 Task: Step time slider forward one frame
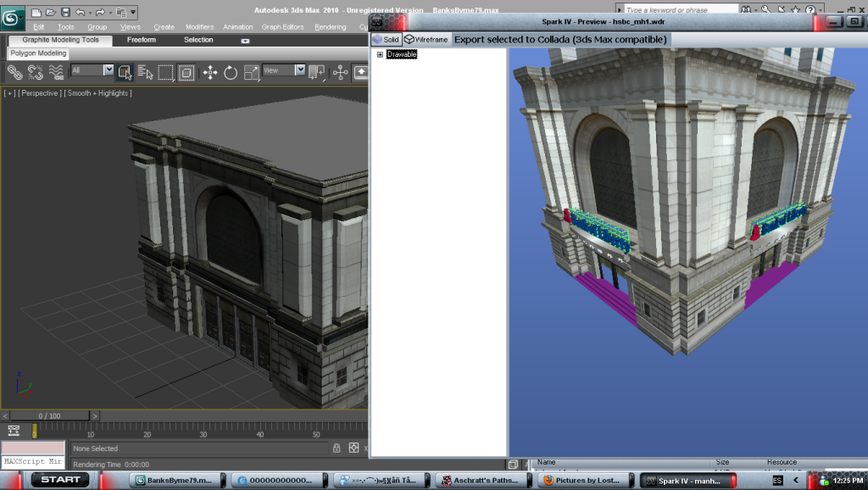pyautogui.click(x=95, y=415)
